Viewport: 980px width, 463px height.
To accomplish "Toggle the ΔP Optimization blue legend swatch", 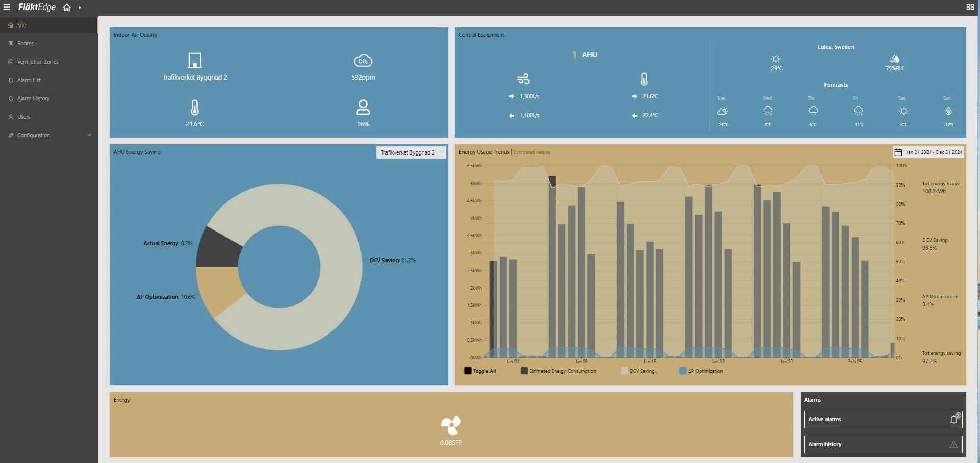I will [683, 371].
